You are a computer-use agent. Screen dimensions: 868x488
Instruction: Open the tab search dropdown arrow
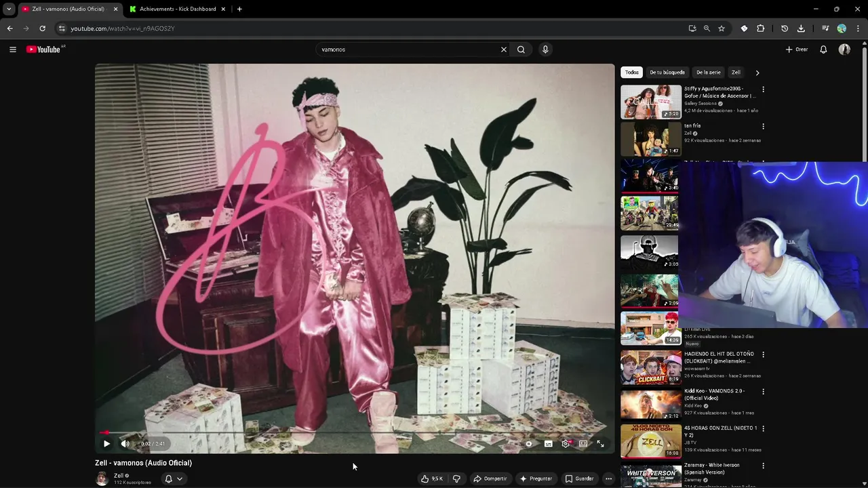(x=9, y=9)
